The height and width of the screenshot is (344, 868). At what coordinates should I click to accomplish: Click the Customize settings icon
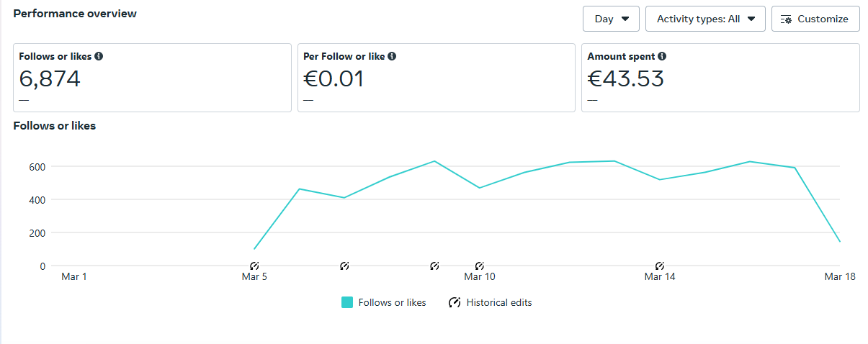[787, 19]
